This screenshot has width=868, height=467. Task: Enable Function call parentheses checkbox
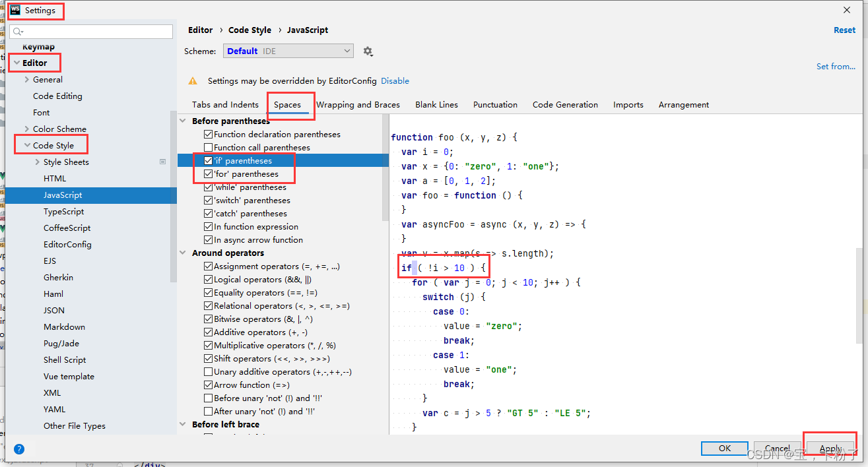click(209, 148)
